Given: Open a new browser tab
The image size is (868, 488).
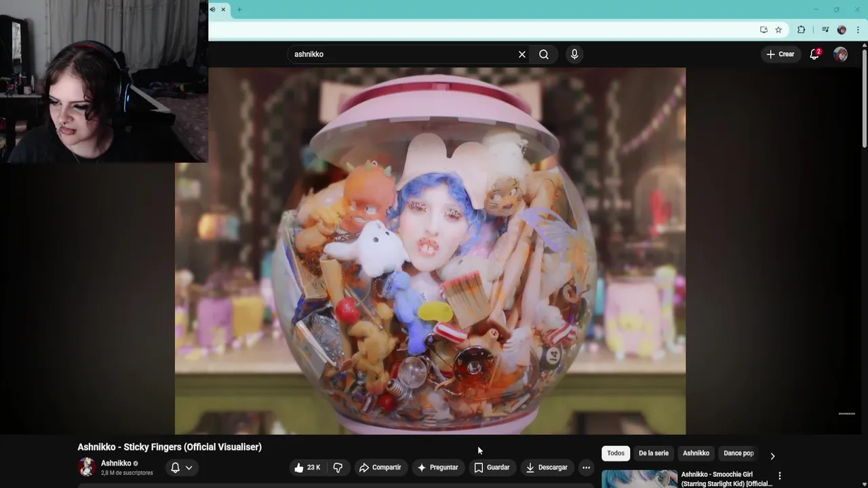Looking at the screenshot, I should 239,9.
